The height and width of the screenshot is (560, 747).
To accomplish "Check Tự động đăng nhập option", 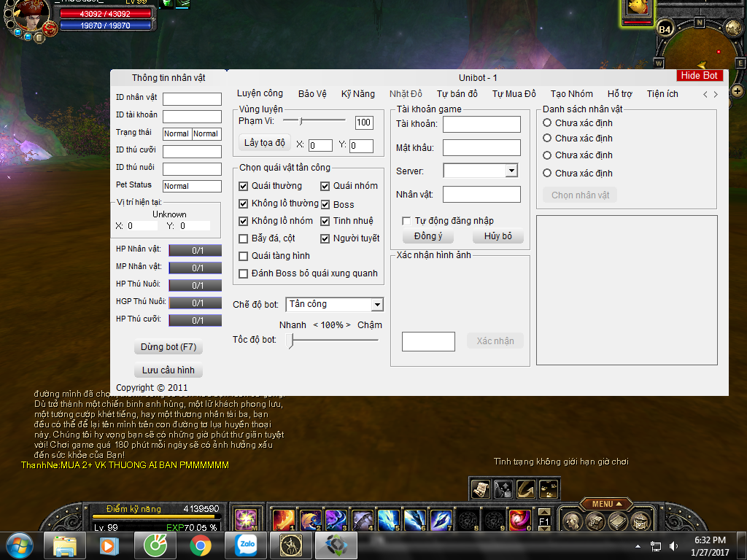I will pos(406,221).
